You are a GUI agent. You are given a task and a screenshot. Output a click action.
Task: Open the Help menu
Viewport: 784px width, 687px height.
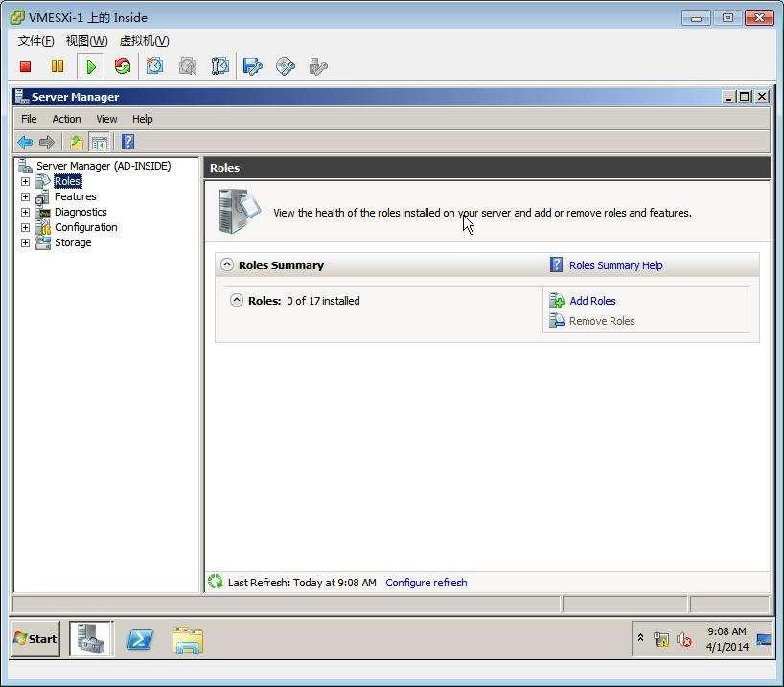click(x=143, y=119)
